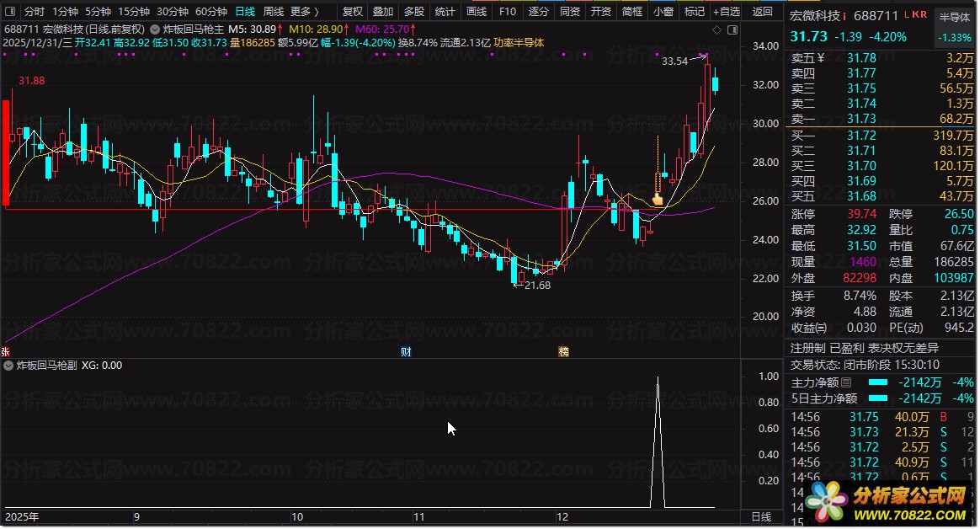Screen dimensions: 980x529
Task: Click the 9 month marker on timeline
Action: (x=137, y=517)
